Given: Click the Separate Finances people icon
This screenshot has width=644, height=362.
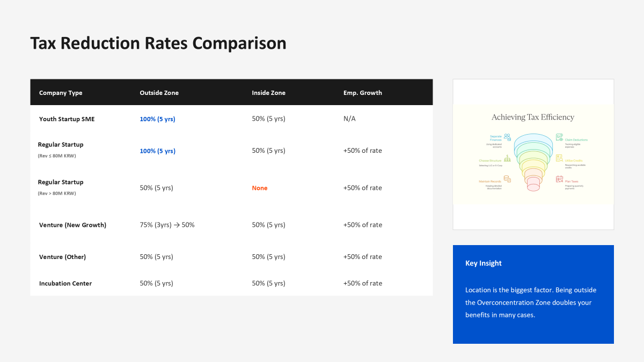Looking at the screenshot, I should [507, 137].
